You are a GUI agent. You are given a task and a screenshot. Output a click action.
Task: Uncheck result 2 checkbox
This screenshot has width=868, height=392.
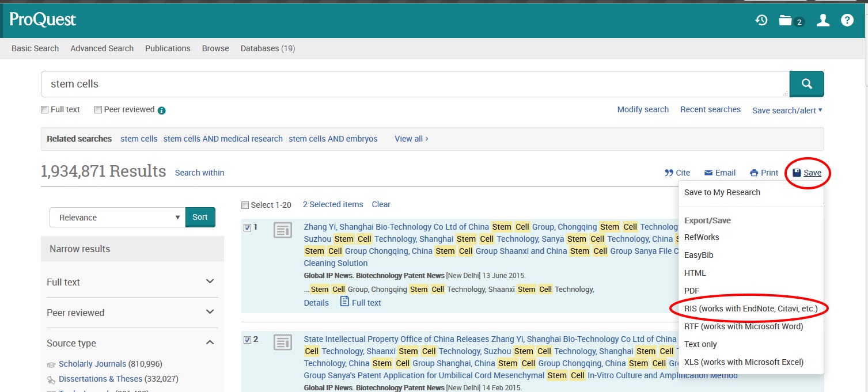coord(248,340)
